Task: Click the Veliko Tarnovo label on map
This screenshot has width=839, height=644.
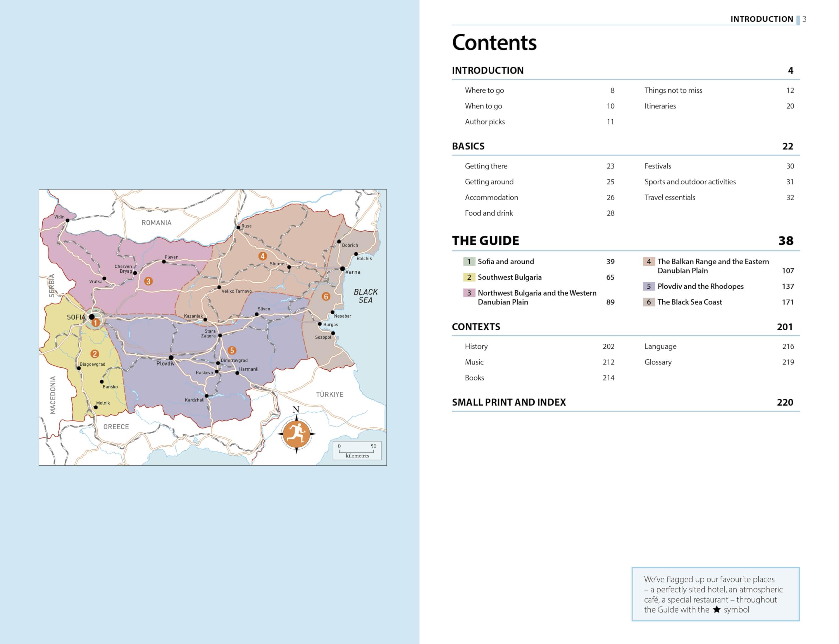Action: point(237,291)
